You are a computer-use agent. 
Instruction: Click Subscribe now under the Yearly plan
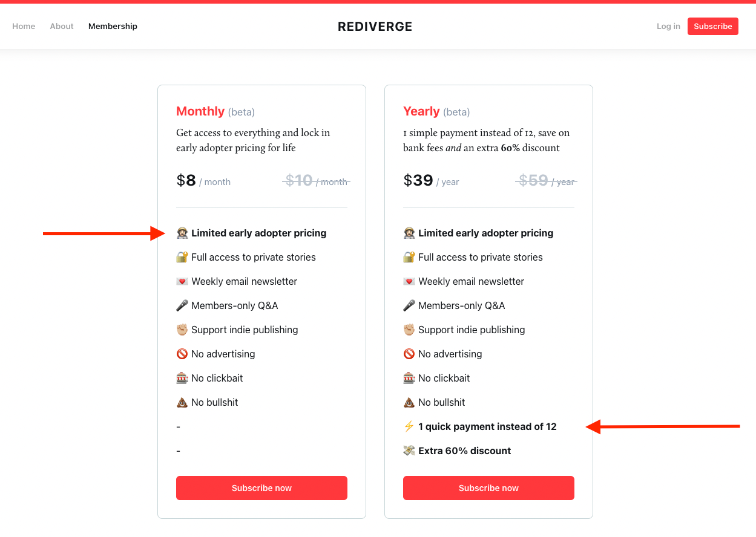[x=488, y=488]
